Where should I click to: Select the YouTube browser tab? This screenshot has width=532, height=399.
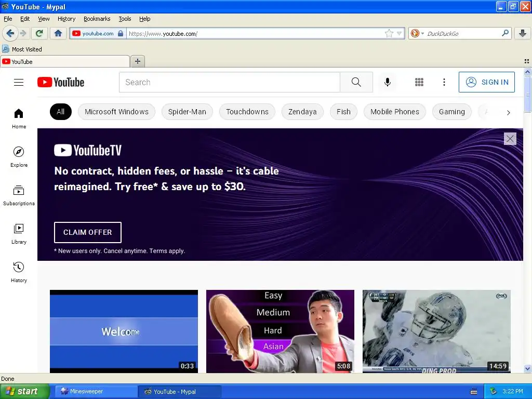(x=65, y=61)
